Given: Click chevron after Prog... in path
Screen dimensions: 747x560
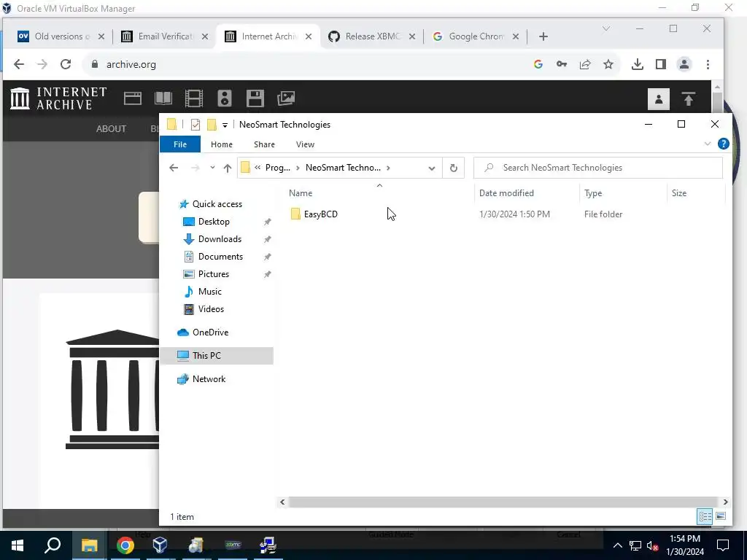Looking at the screenshot, I should pos(298,168).
